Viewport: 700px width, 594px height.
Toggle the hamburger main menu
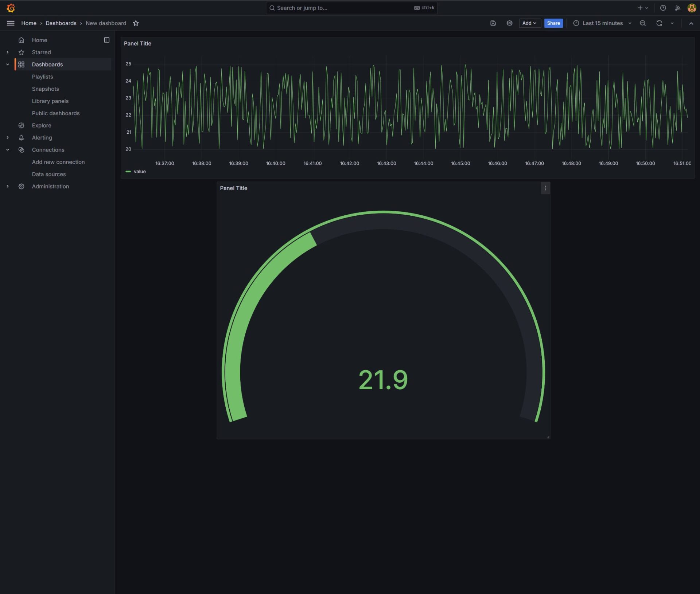tap(11, 23)
